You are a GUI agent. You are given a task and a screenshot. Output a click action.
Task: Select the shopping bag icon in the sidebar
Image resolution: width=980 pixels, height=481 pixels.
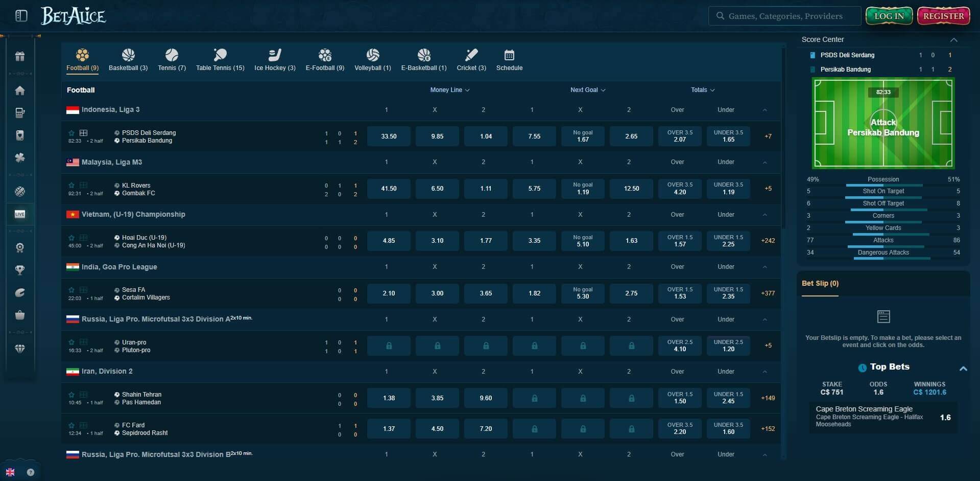click(20, 315)
